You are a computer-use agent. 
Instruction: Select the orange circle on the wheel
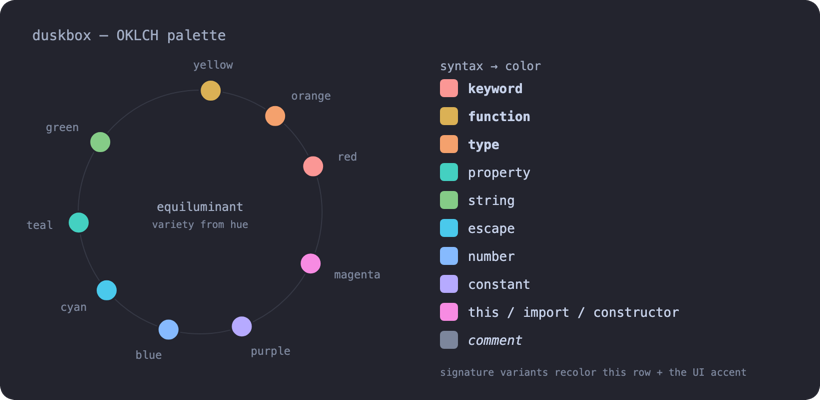tap(275, 116)
